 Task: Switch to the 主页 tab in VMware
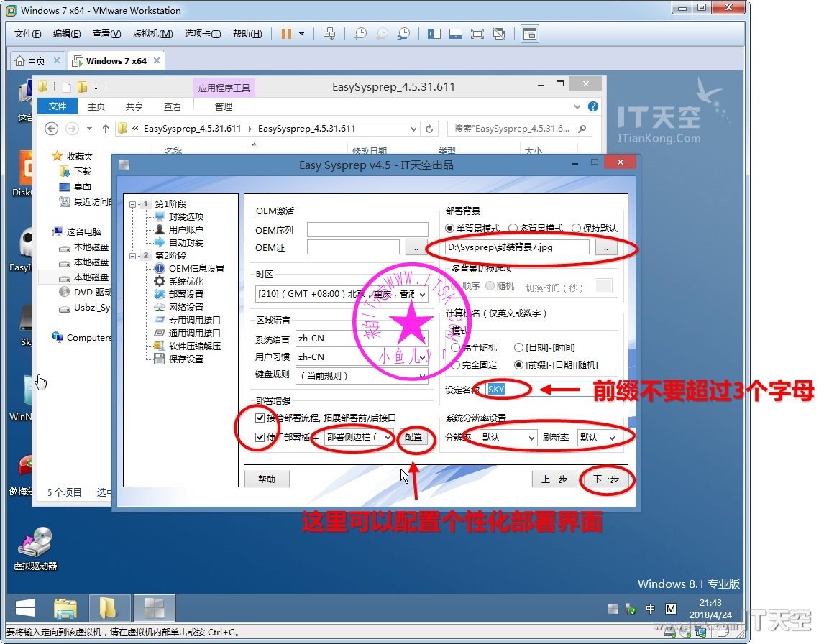click(36, 61)
